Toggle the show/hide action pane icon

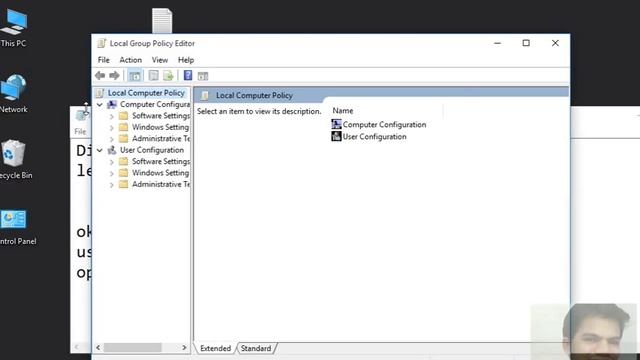pos(203,76)
